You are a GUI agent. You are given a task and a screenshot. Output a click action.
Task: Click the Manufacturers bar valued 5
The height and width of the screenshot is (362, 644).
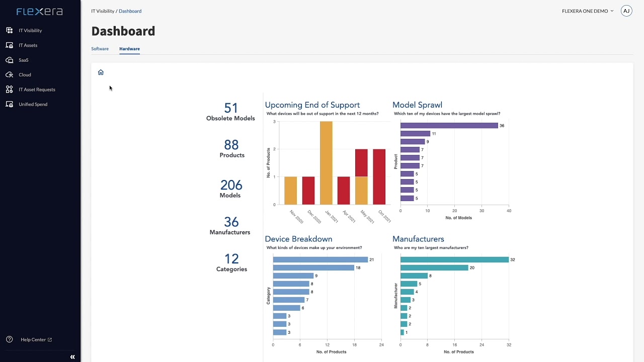point(409,284)
